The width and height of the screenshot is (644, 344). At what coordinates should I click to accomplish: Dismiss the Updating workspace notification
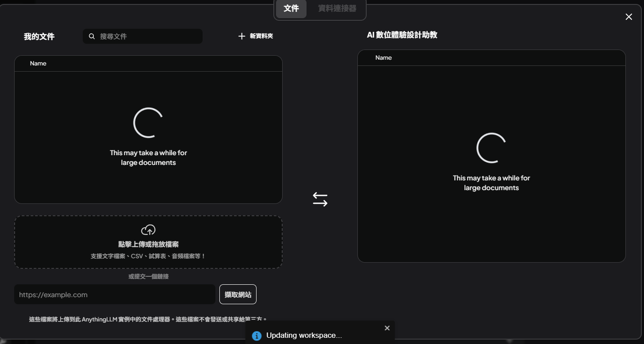click(x=387, y=328)
